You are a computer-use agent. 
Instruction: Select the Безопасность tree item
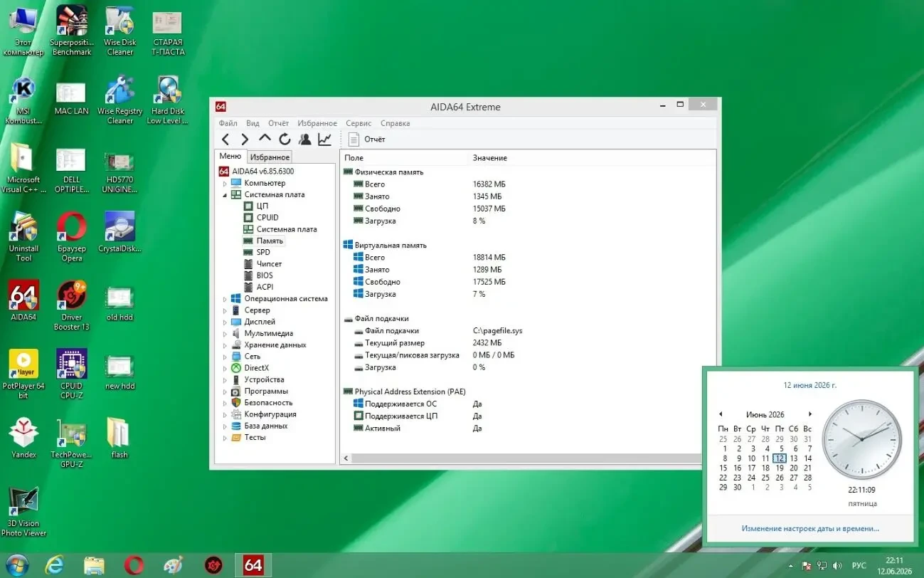click(268, 403)
